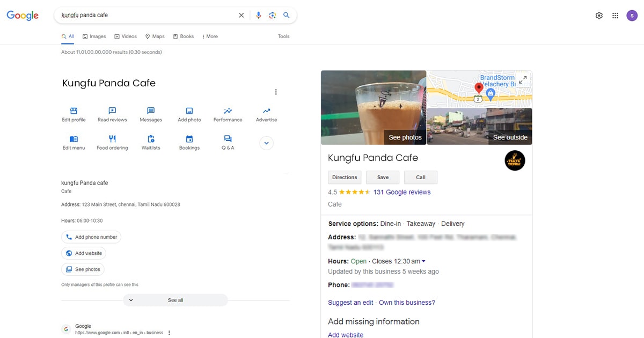This screenshot has width=644, height=338.
Task: Click the Directions button
Action: point(345,178)
